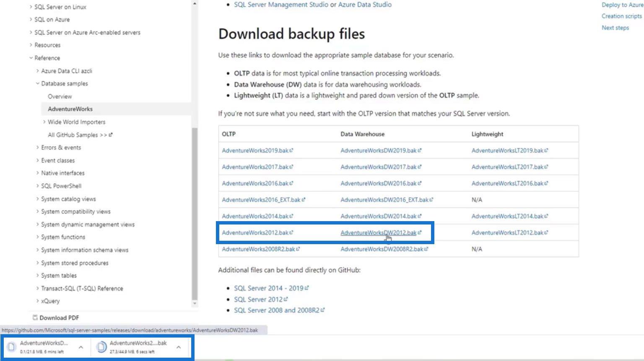Click the AdventureWorks2...bak download file icon
The width and height of the screenshot is (644, 361).
(101, 347)
